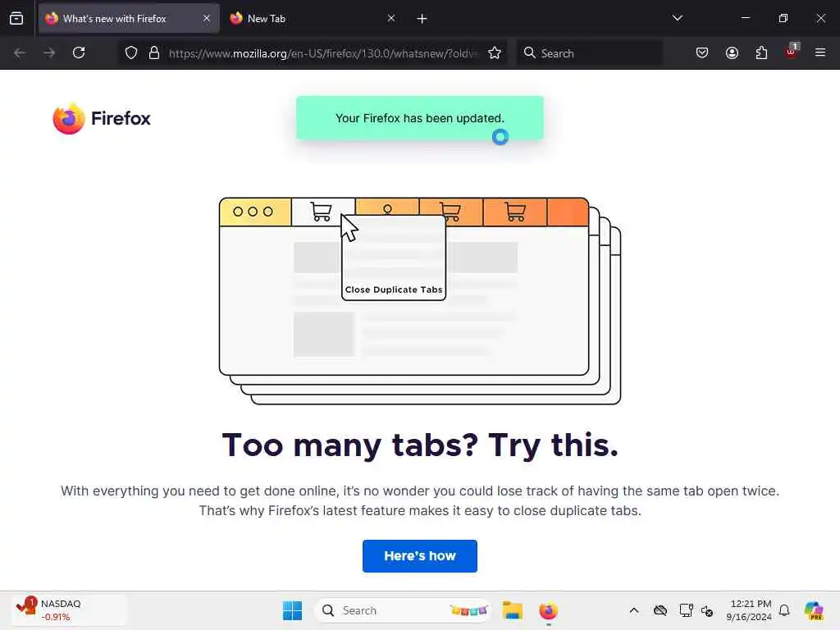
Task: Open a new tab with plus button
Action: point(422,19)
